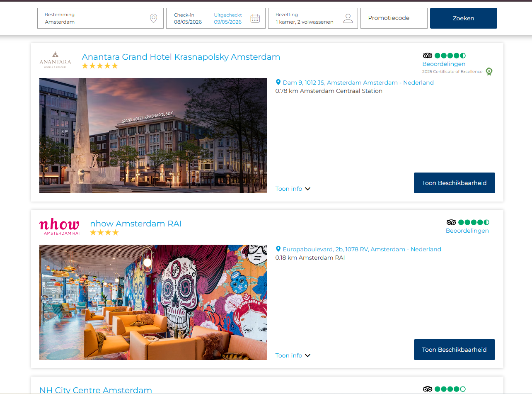Click Anantara Krasnapolsky five-star rating stars
The width and height of the screenshot is (532, 394).
click(x=100, y=66)
